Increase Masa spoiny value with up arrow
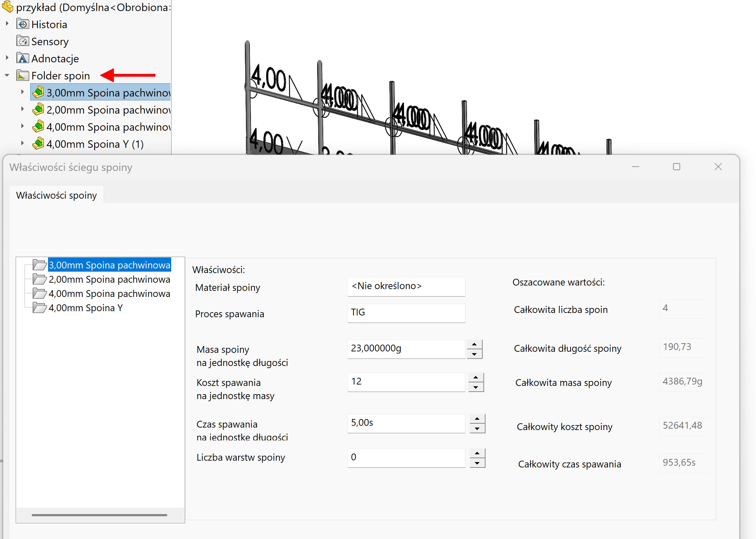The height and width of the screenshot is (539, 756). pyautogui.click(x=474, y=344)
